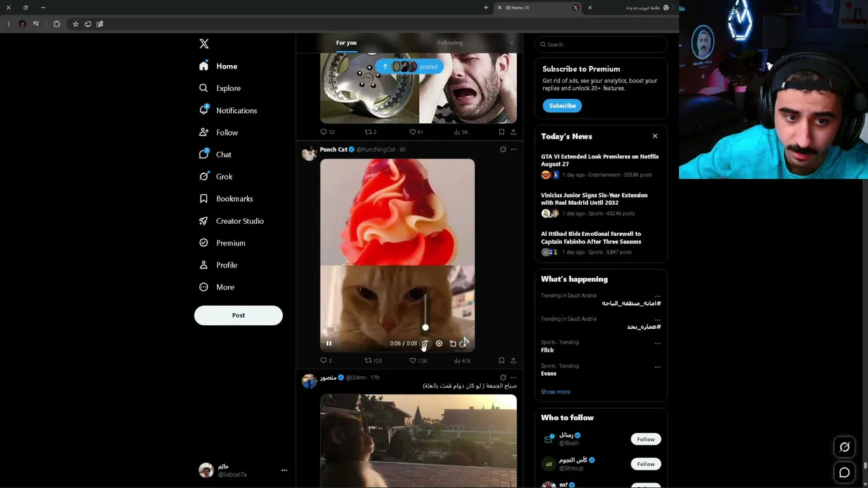The width and height of the screenshot is (868, 488).
Task: Click the Post button
Action: tap(238, 315)
